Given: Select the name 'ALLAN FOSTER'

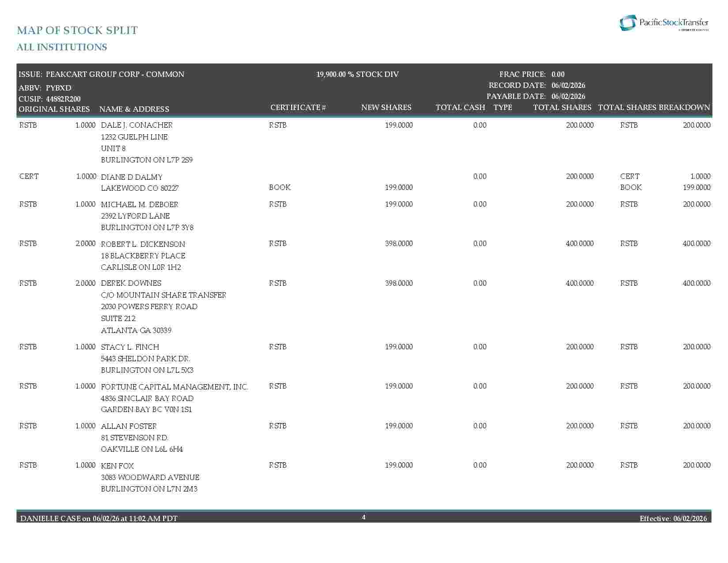Looking at the screenshot, I should click(129, 426).
